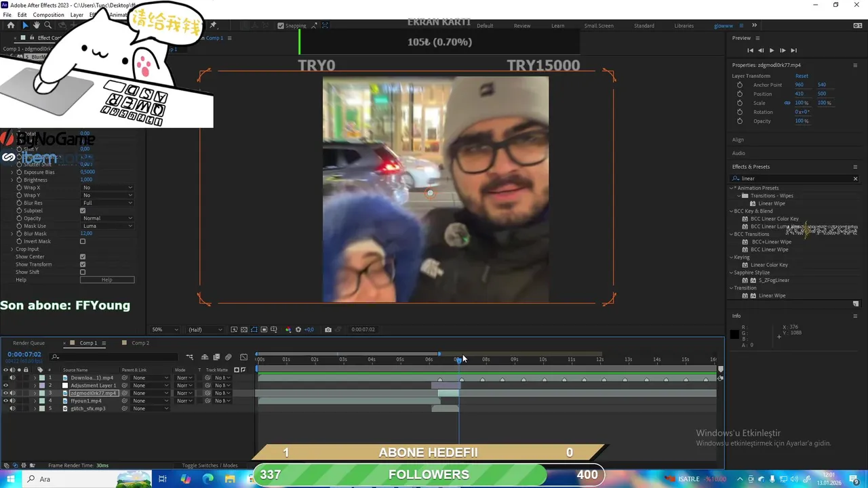Take a snapshot with camera icon

click(328, 329)
